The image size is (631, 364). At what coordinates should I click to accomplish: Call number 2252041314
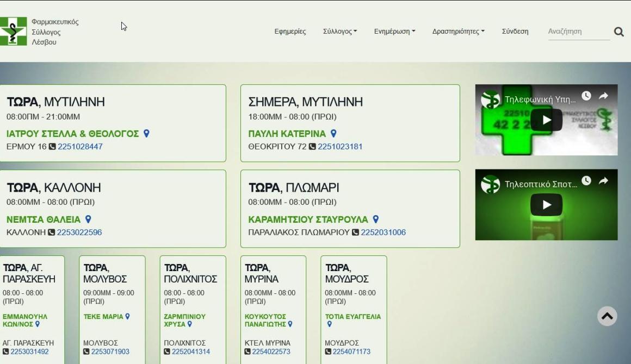point(191,352)
